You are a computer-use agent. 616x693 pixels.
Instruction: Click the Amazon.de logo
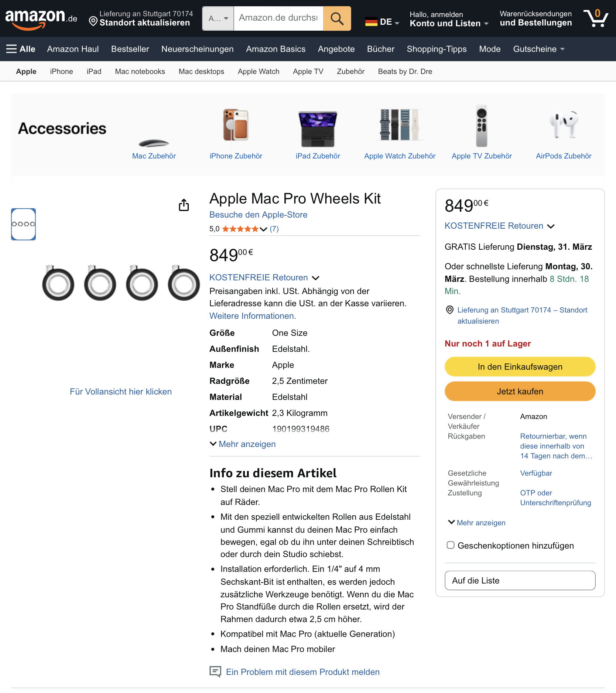41,18
